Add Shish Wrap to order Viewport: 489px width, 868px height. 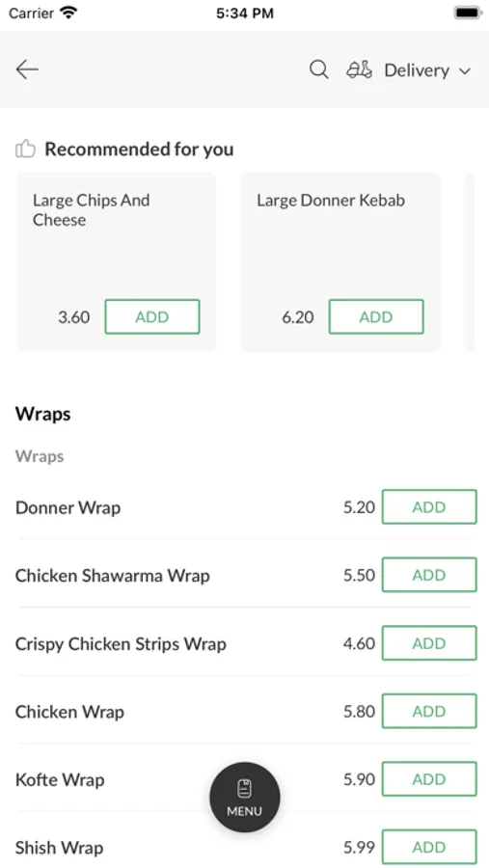click(429, 847)
